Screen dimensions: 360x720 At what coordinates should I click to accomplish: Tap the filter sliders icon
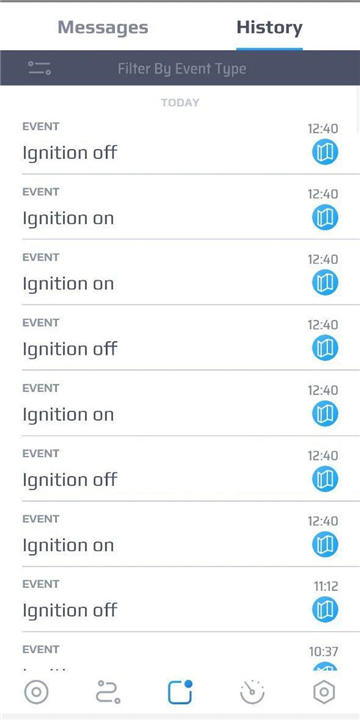click(39, 68)
